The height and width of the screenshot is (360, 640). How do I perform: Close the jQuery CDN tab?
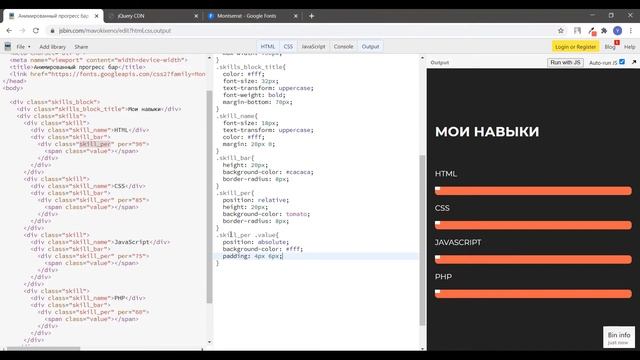[196, 16]
